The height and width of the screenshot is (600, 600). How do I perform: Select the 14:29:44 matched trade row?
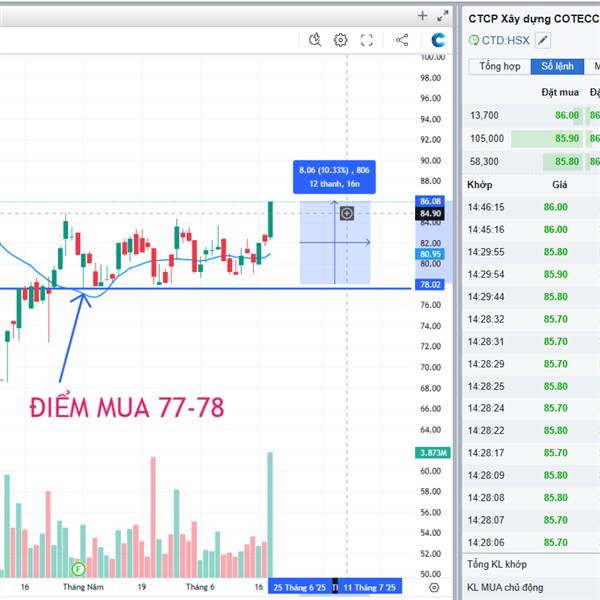point(531,297)
